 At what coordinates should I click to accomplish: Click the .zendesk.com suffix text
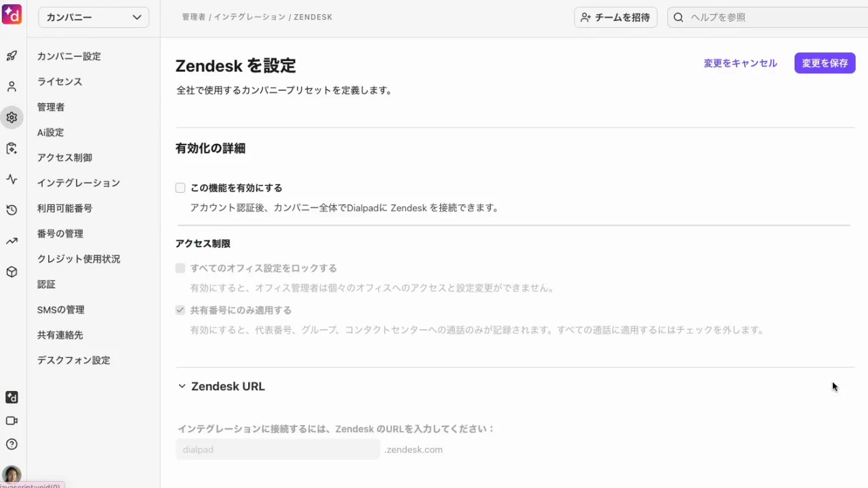tap(414, 449)
